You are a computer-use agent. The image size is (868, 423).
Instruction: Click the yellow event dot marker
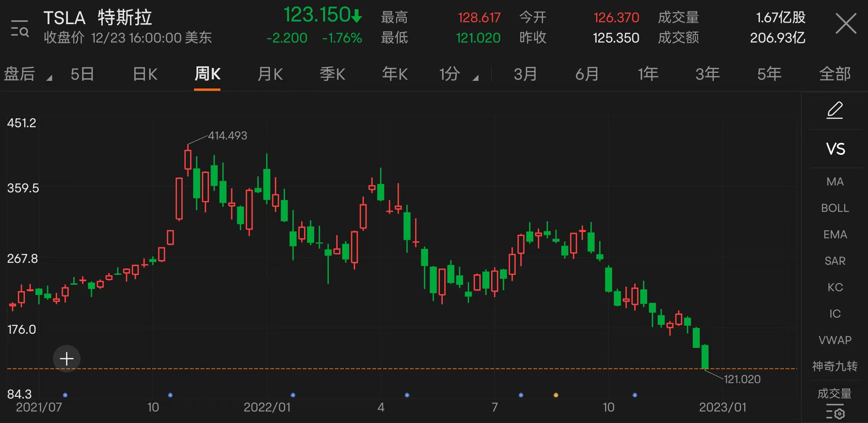[556, 395]
